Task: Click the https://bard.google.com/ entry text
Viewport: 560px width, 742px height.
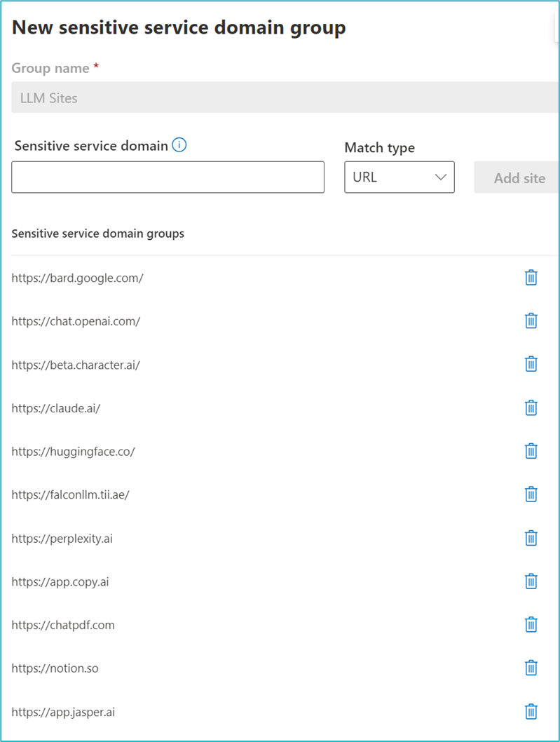Action: 77,278
